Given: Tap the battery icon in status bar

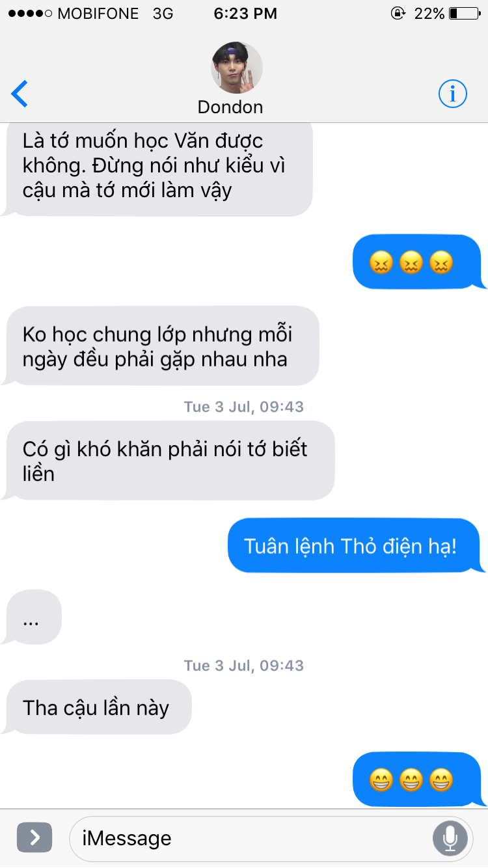Looking at the screenshot, I should 463,13.
